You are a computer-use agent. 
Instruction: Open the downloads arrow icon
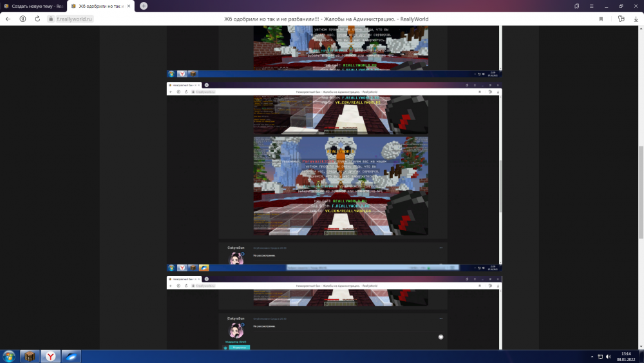(x=636, y=19)
